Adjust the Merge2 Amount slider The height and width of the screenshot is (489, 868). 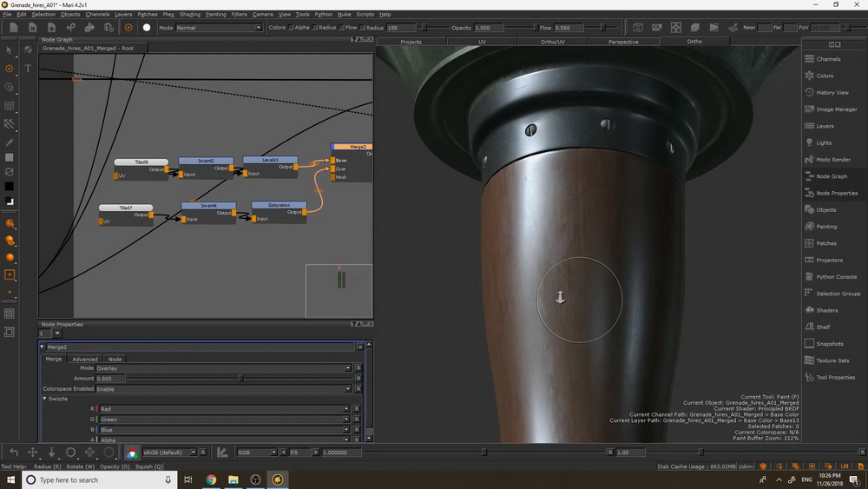[240, 378]
